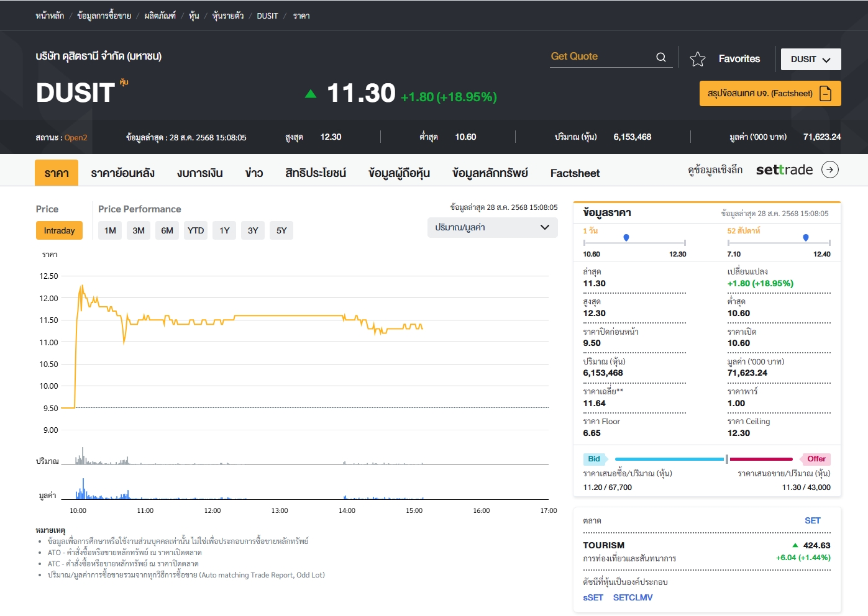Switch chart to 3Y performance
The image size is (868, 616).
coord(253,230)
